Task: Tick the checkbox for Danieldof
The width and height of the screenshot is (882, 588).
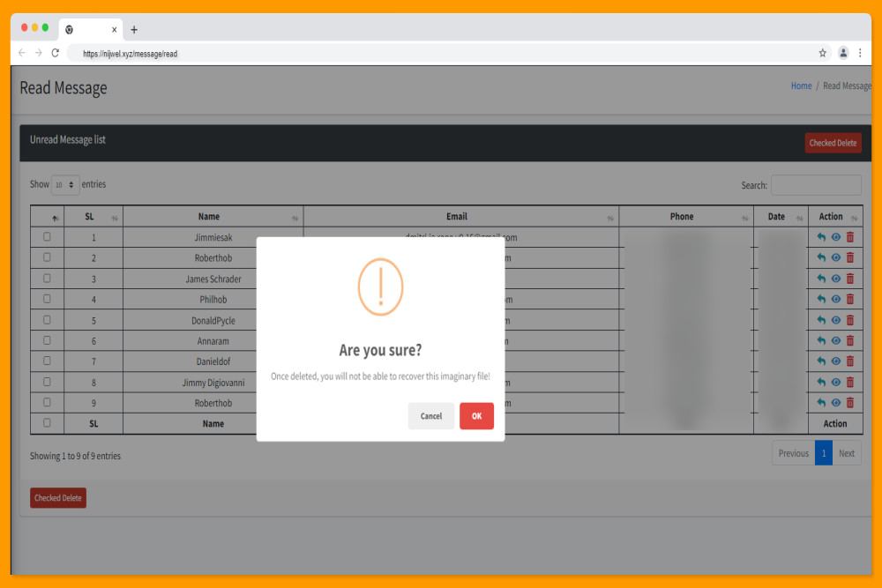Action: pos(48,361)
